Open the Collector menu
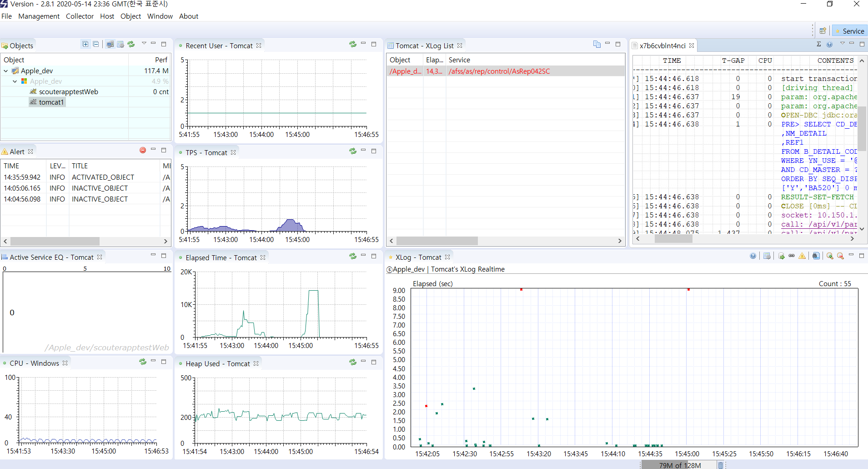 click(80, 16)
